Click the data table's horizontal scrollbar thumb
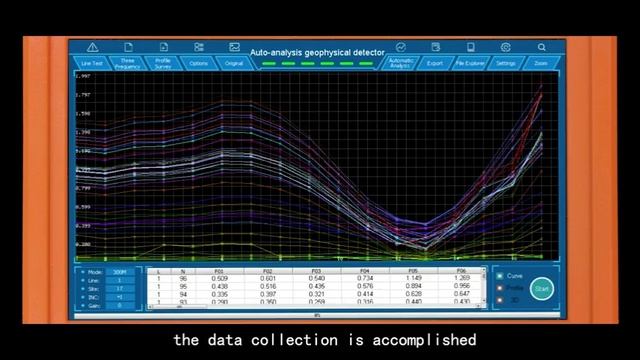640x360 pixels. [x=180, y=307]
